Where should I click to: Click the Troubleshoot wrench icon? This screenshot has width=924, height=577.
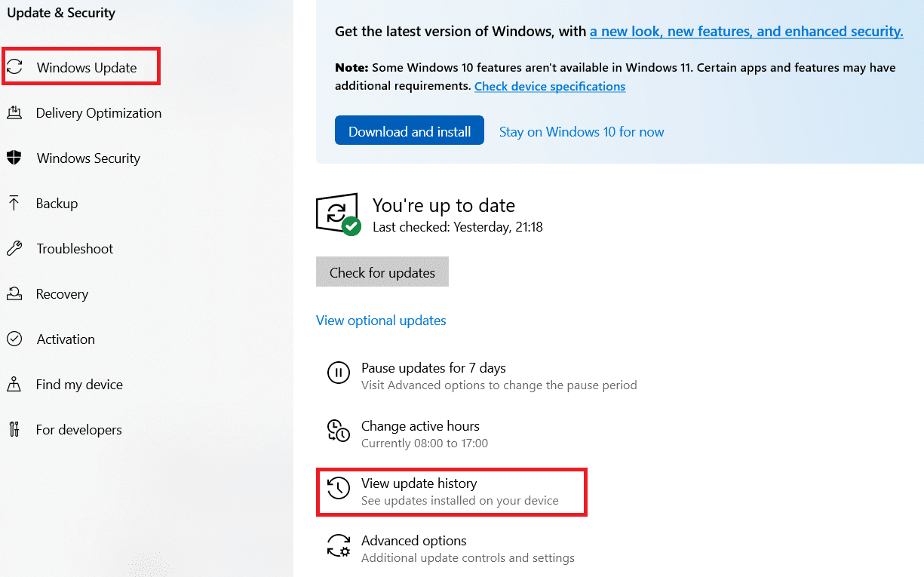(14, 249)
